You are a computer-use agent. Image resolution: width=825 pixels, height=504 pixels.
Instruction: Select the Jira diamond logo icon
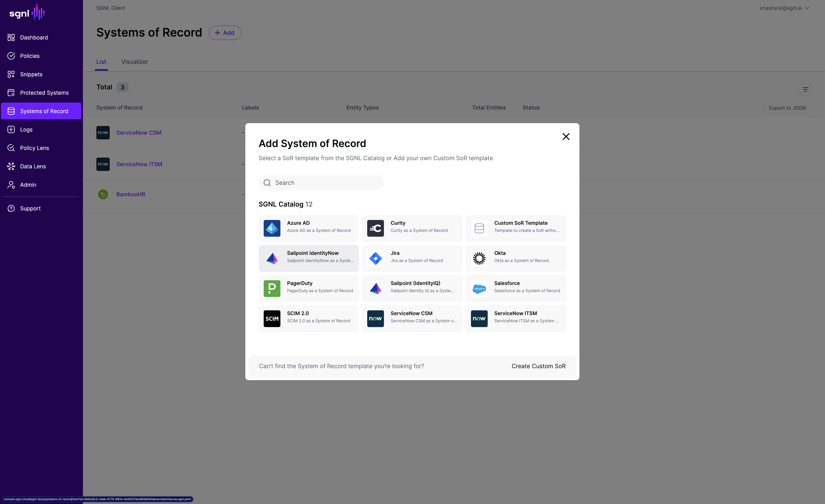pos(375,258)
